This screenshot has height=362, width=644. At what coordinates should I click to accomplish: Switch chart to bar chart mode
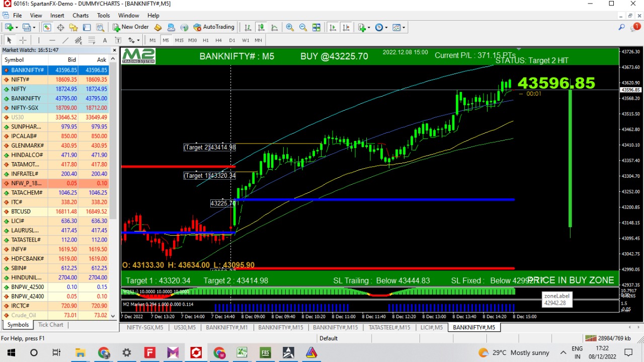pos(248,27)
